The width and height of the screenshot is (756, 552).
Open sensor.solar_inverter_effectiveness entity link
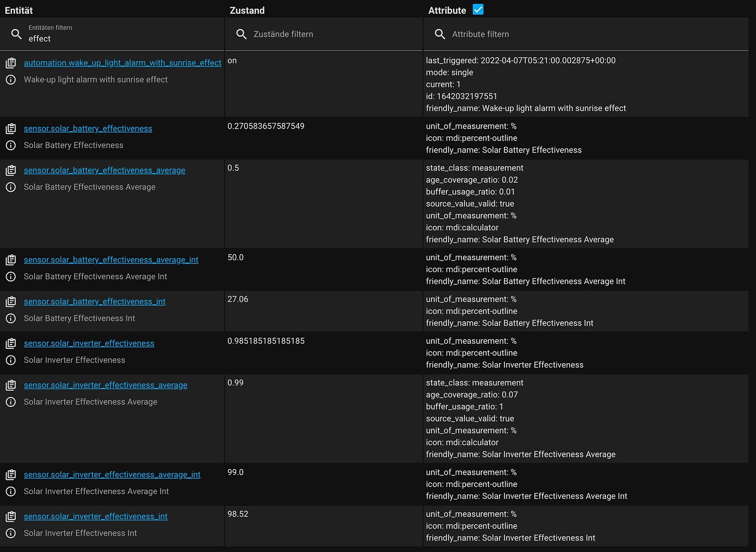(x=89, y=343)
